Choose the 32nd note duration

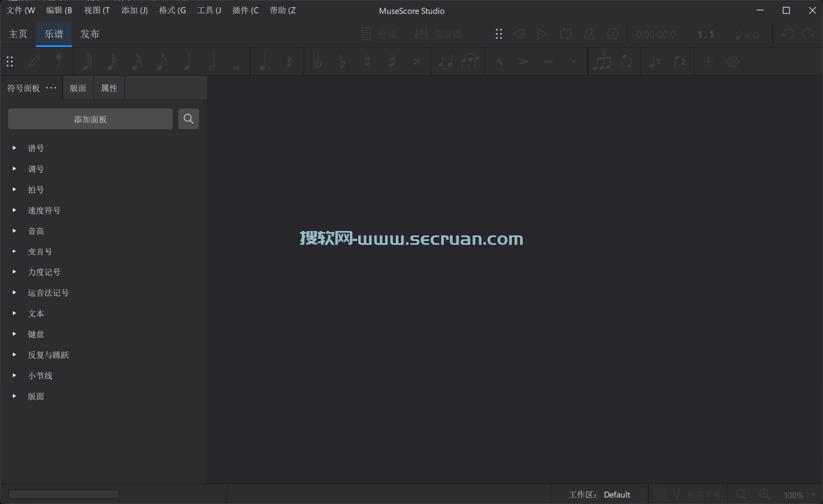[112, 61]
